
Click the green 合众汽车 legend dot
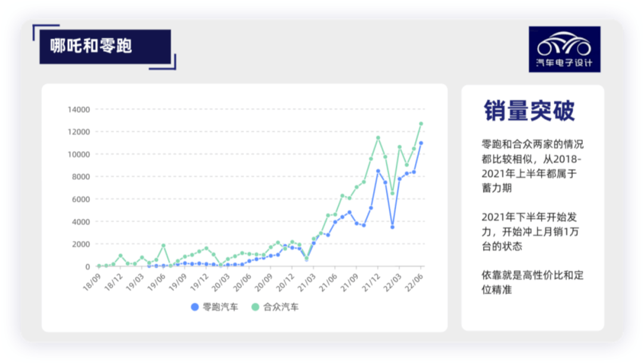(x=255, y=307)
